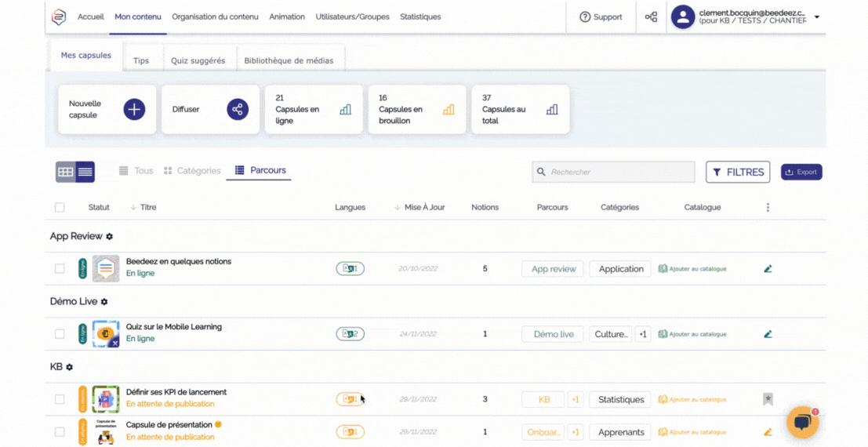Screen dimensions: 868x447
Task: Click the plus icon for Nouvelle capsule
Action: (134, 109)
